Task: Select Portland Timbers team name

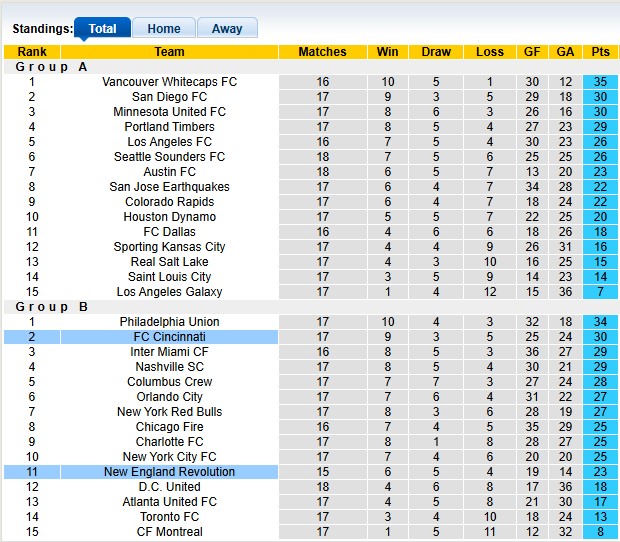Action: (169, 127)
